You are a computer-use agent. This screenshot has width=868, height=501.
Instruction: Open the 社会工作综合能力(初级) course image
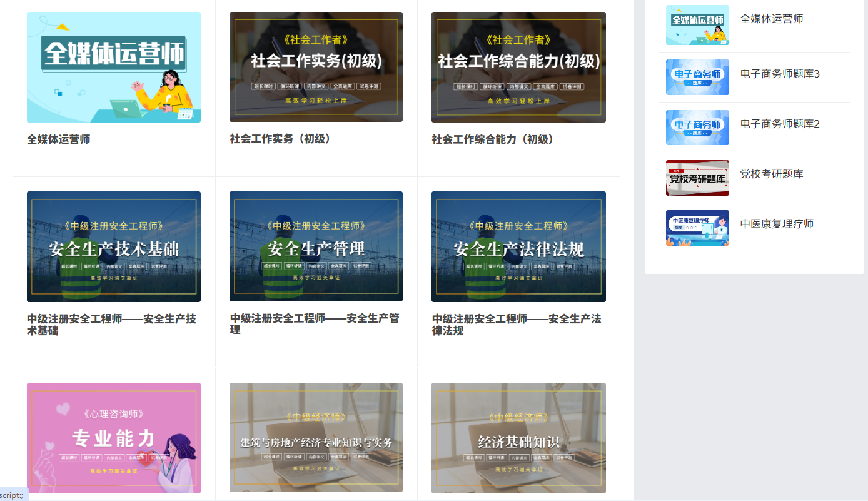click(x=518, y=67)
